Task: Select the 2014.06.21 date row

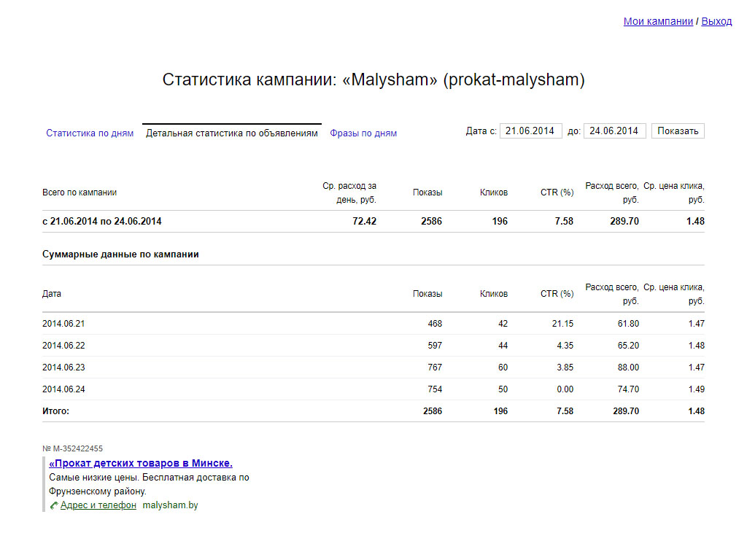Action: click(373, 324)
